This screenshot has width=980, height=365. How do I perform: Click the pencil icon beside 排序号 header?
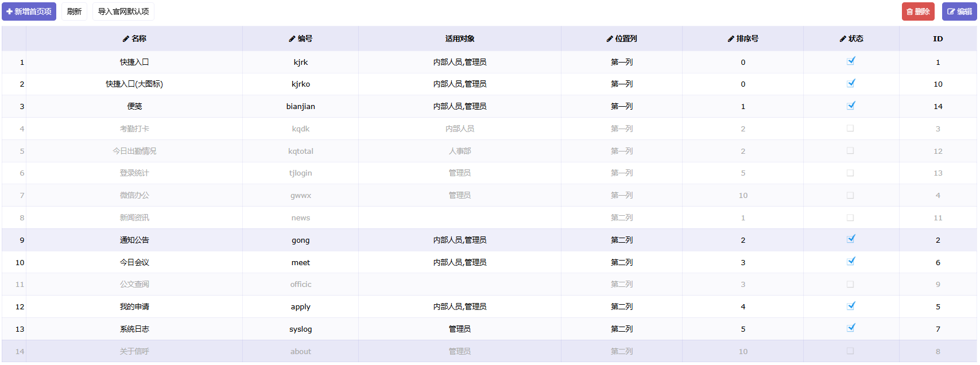pos(731,39)
